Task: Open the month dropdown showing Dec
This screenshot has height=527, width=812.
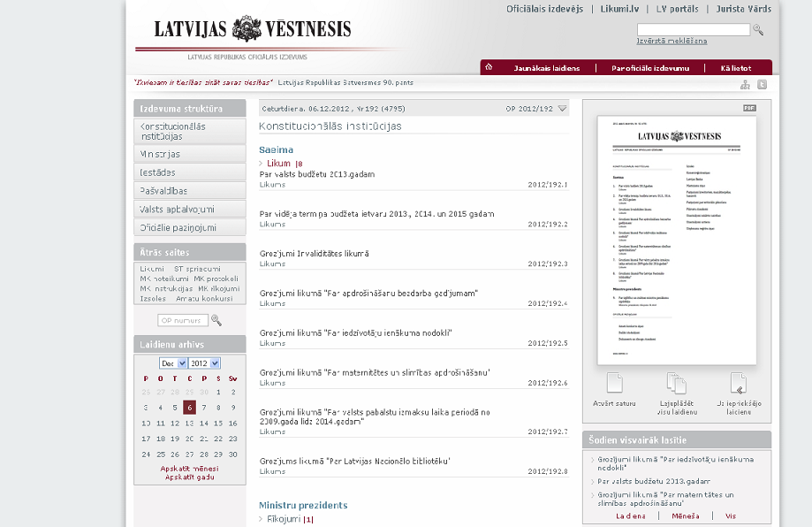Action: pos(173,363)
